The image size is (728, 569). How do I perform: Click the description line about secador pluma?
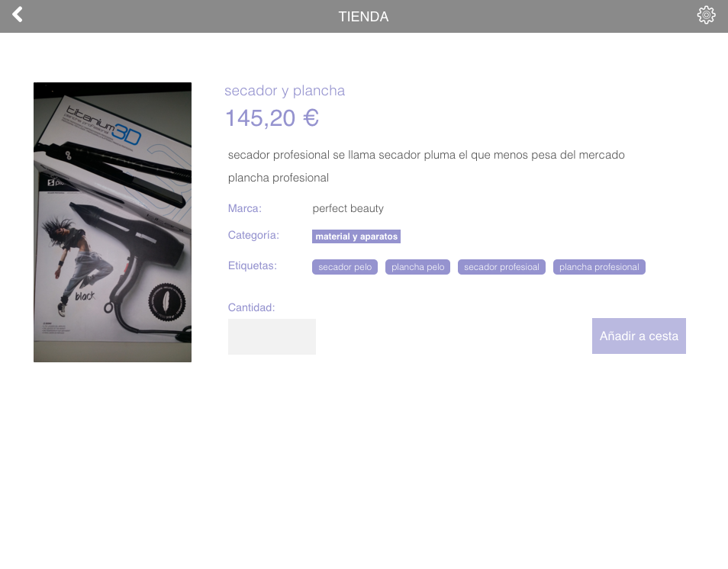coord(427,155)
